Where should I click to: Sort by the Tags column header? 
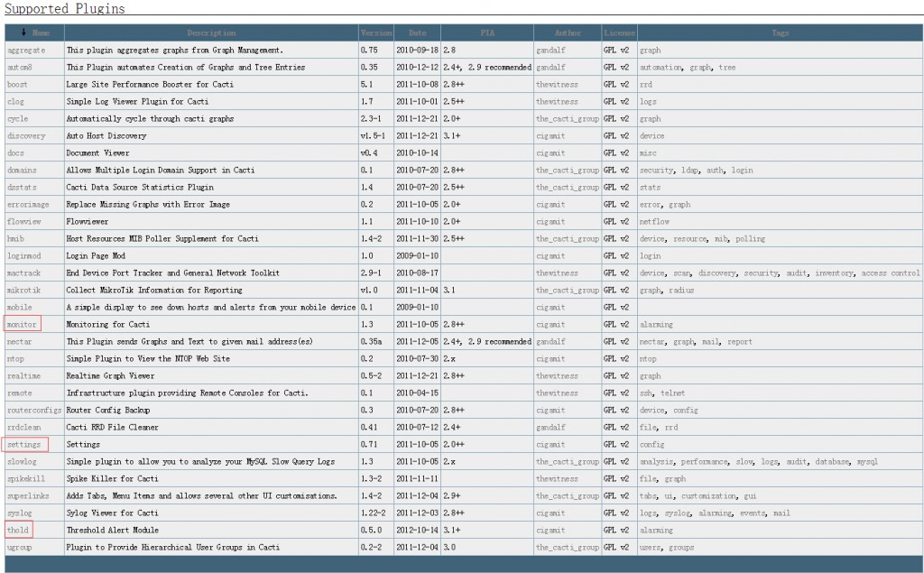pos(781,33)
